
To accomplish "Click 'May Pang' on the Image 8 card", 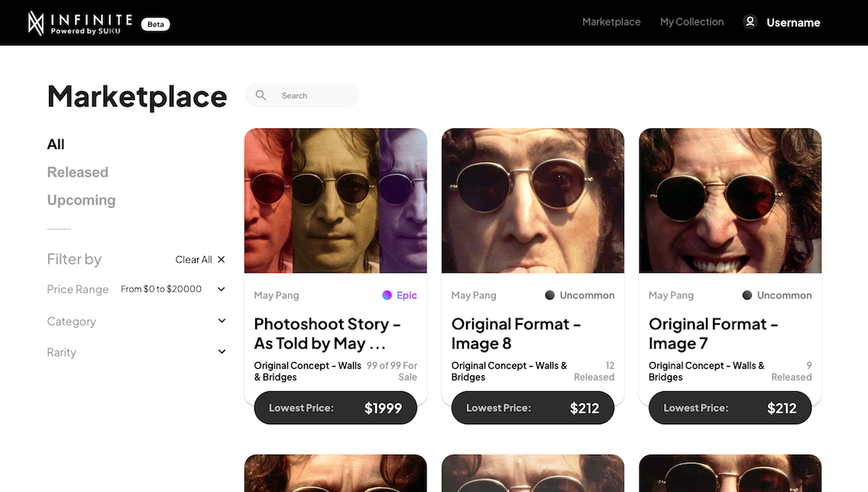I will 474,296.
